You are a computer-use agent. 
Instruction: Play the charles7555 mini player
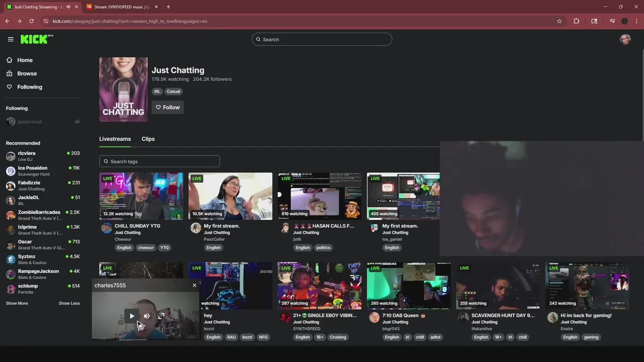click(x=132, y=316)
